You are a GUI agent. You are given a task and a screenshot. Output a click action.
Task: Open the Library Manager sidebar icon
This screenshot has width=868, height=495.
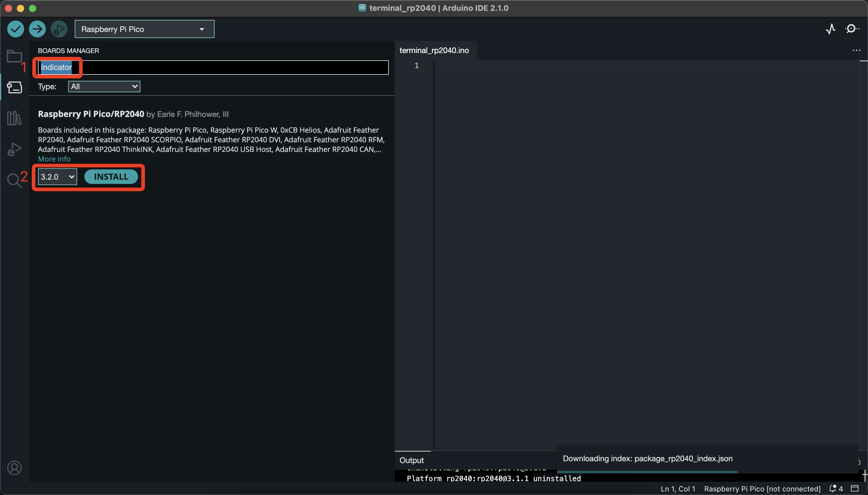click(14, 118)
